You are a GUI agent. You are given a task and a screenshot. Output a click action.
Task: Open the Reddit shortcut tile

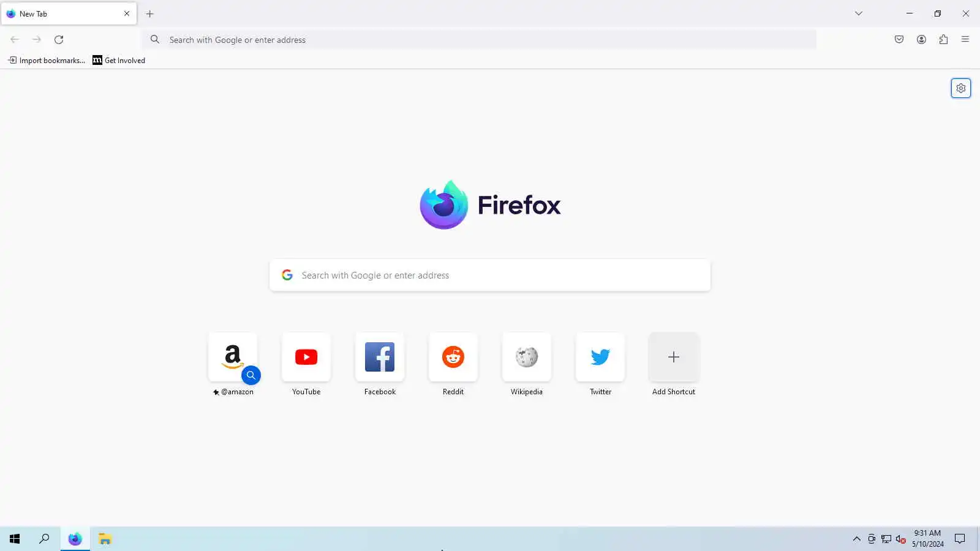(x=453, y=357)
